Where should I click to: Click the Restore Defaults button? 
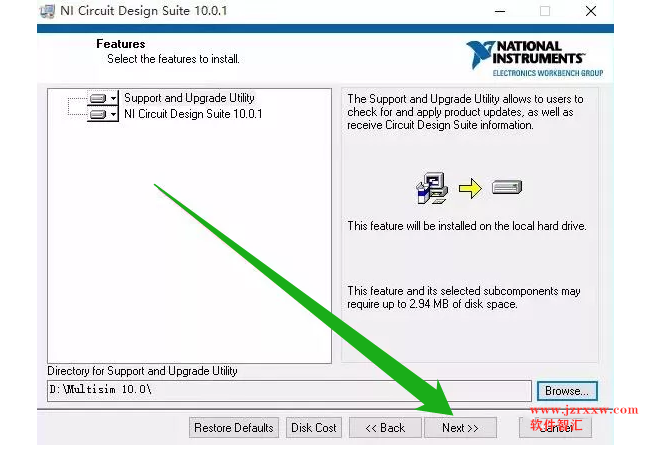point(234,428)
